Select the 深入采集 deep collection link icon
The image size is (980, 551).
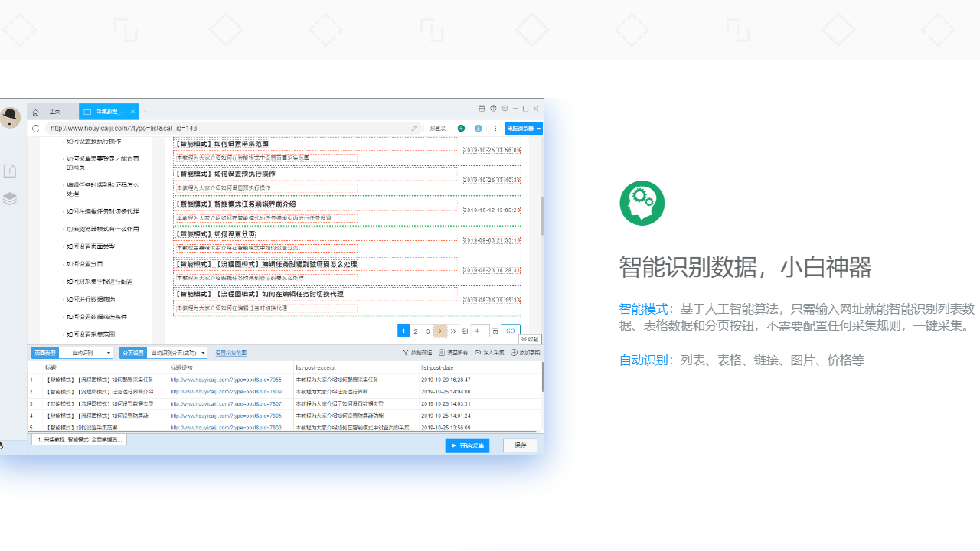(x=479, y=353)
